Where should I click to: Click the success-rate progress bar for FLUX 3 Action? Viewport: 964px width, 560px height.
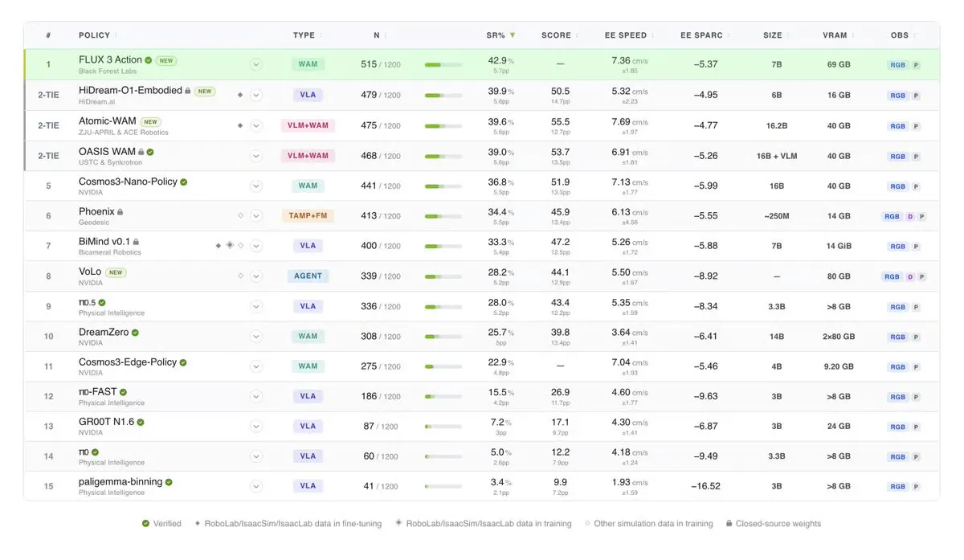click(x=443, y=65)
